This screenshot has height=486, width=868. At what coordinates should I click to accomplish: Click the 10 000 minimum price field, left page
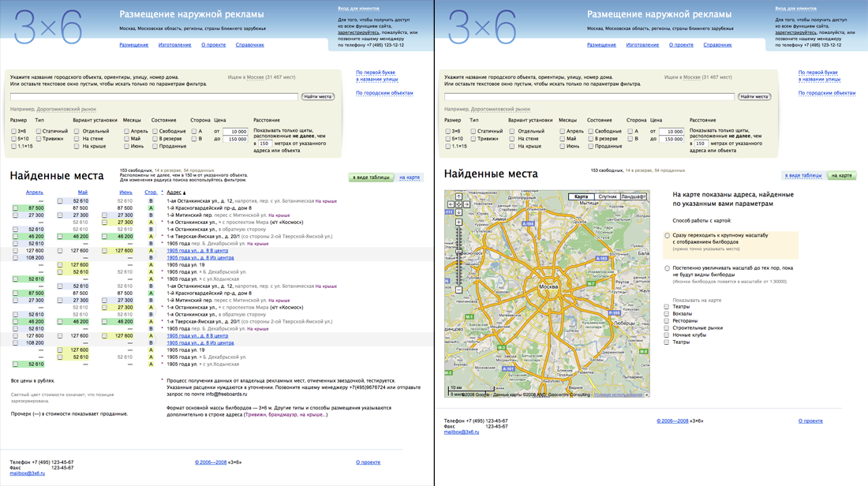[x=234, y=132]
